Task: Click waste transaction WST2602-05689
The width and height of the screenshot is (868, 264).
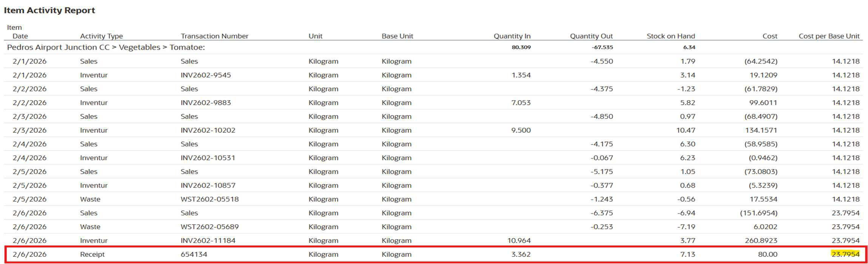Action: click(210, 227)
